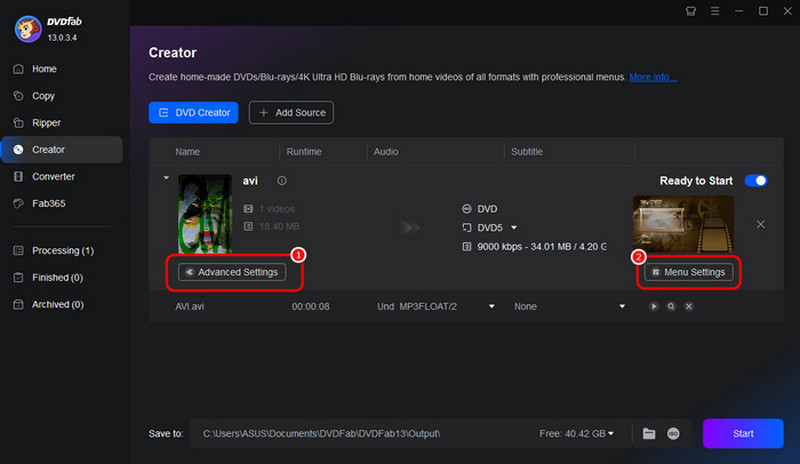This screenshot has height=464, width=800.
Task: Delete AVI.avi title with X icon
Action: (x=688, y=306)
